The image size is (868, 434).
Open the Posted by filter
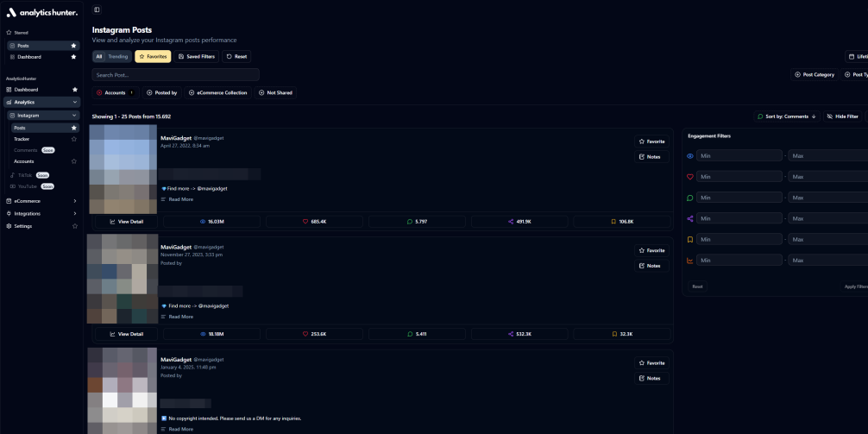[161, 93]
